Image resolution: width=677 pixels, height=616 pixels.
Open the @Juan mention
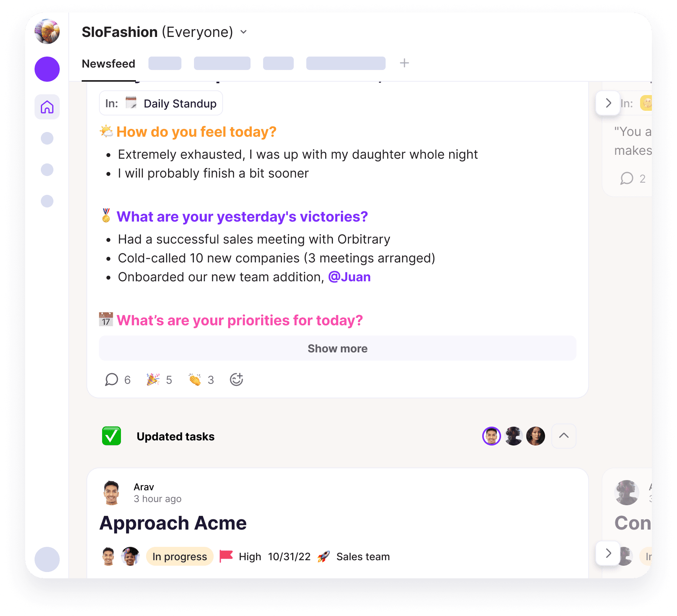(349, 277)
